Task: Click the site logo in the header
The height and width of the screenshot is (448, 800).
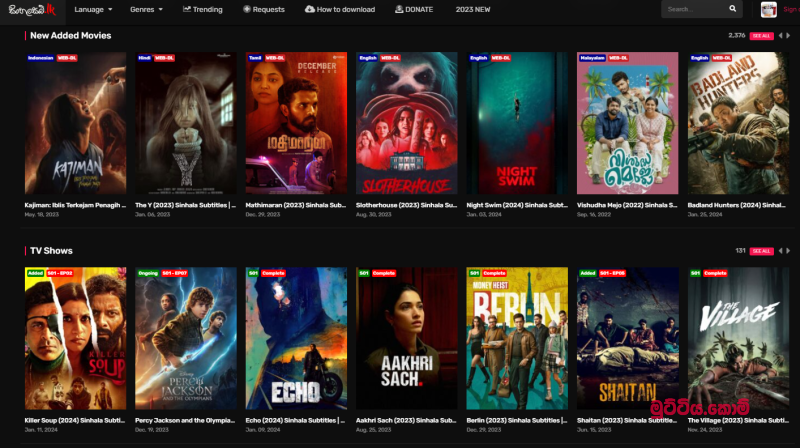Action: (x=33, y=9)
